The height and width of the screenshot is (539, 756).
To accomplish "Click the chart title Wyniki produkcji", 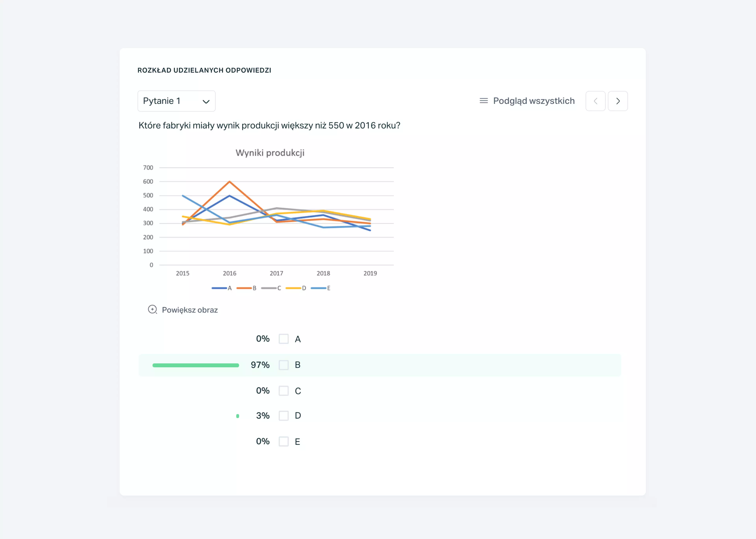I will pos(270,153).
